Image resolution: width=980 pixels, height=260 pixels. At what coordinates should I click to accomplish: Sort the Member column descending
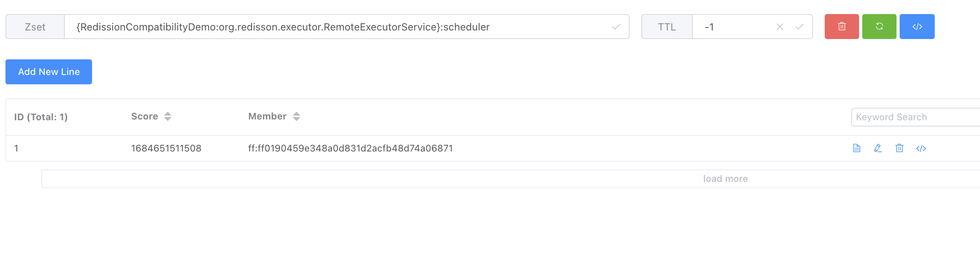point(296,119)
